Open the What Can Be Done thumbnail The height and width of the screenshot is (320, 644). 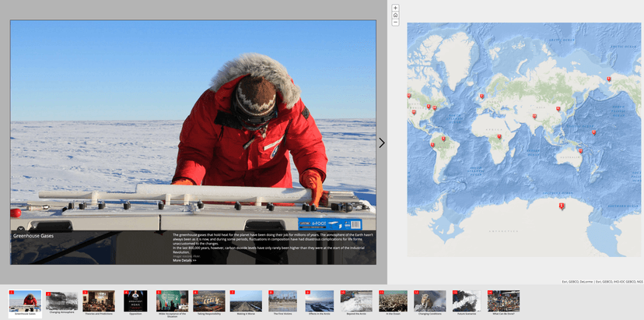(x=503, y=301)
